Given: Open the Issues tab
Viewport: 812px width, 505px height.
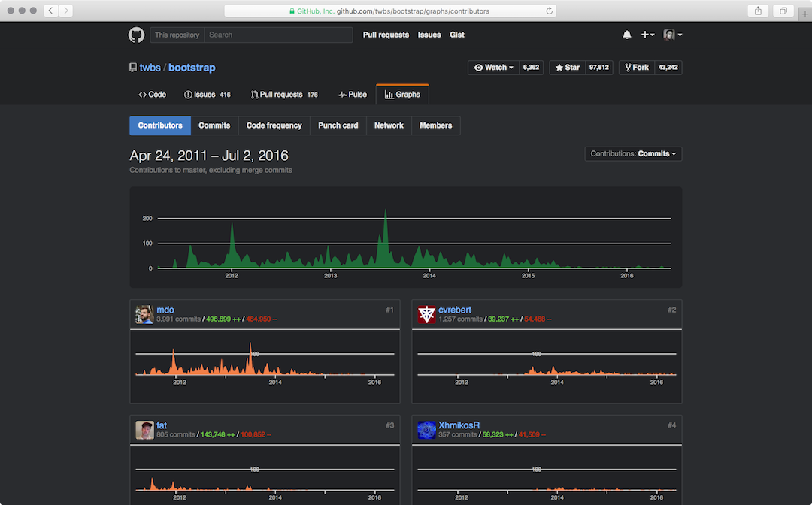Looking at the screenshot, I should point(208,95).
